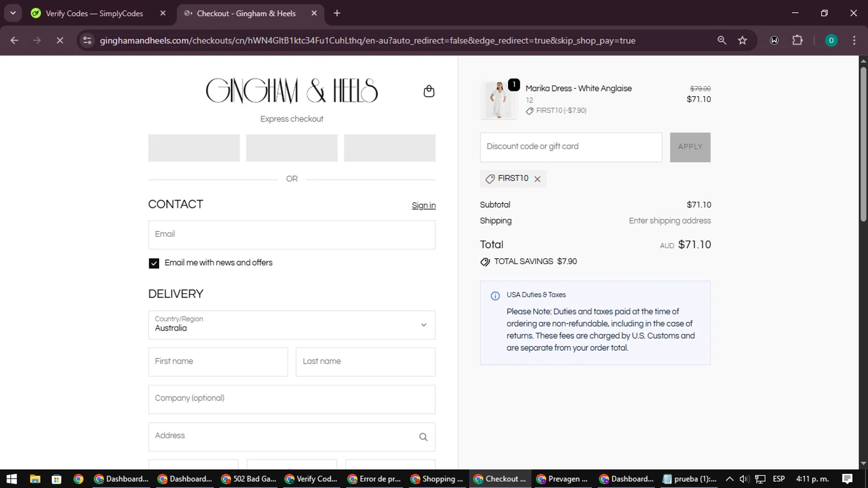Uncheck Email me with news and offers
868x488 pixels.
pyautogui.click(x=154, y=263)
